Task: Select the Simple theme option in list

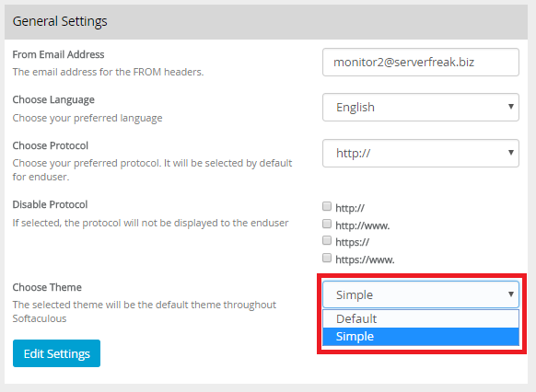Action: [x=421, y=337]
